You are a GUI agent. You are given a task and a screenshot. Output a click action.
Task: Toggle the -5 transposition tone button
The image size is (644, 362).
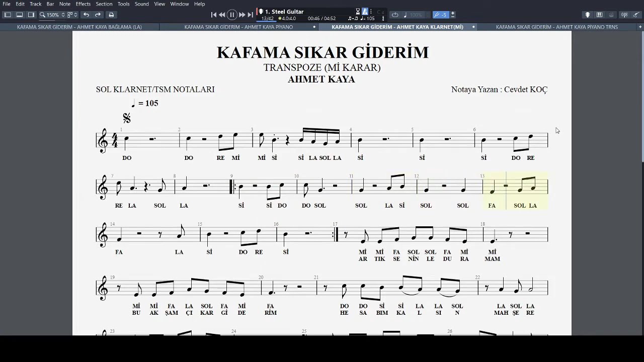pos(441,15)
